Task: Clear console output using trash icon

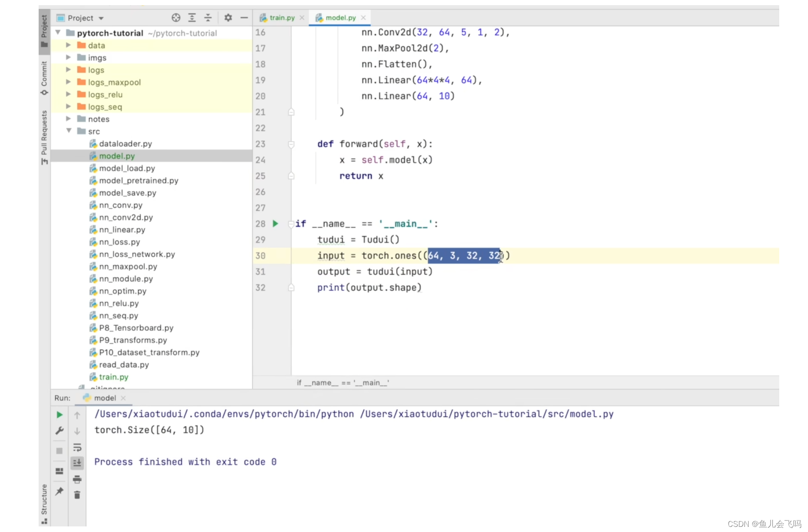Action: click(77, 495)
